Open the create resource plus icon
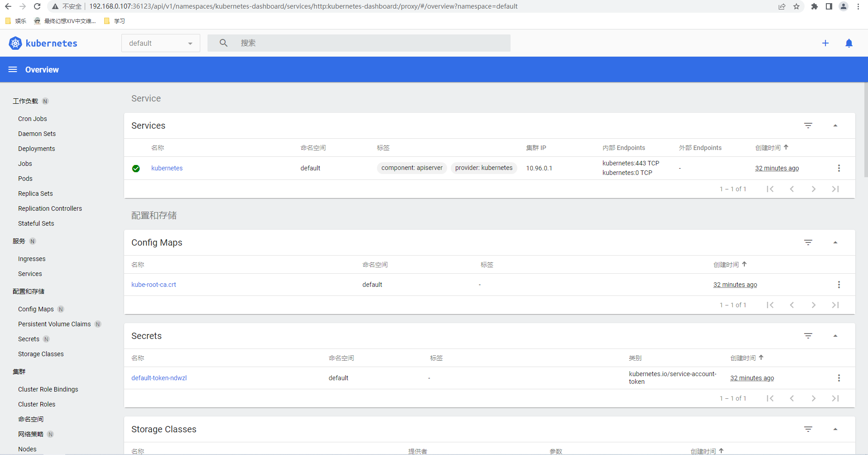The height and width of the screenshot is (455, 868). pyautogui.click(x=825, y=43)
